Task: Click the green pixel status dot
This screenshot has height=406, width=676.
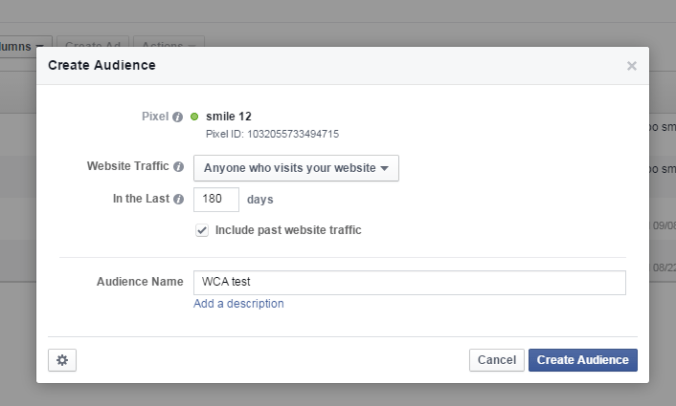Action: pos(195,117)
